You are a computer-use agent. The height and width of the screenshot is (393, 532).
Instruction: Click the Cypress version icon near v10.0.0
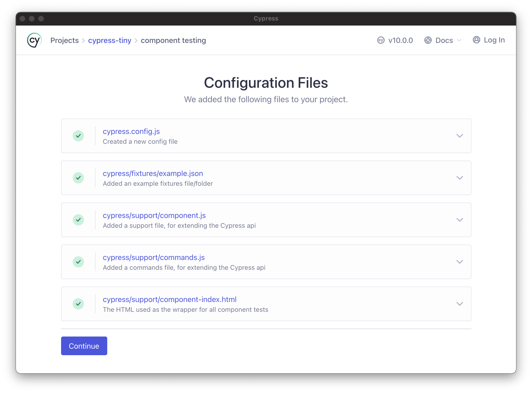(381, 40)
